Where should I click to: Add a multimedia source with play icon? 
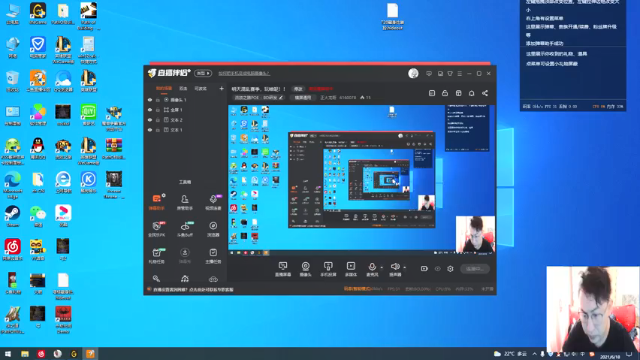point(351,269)
